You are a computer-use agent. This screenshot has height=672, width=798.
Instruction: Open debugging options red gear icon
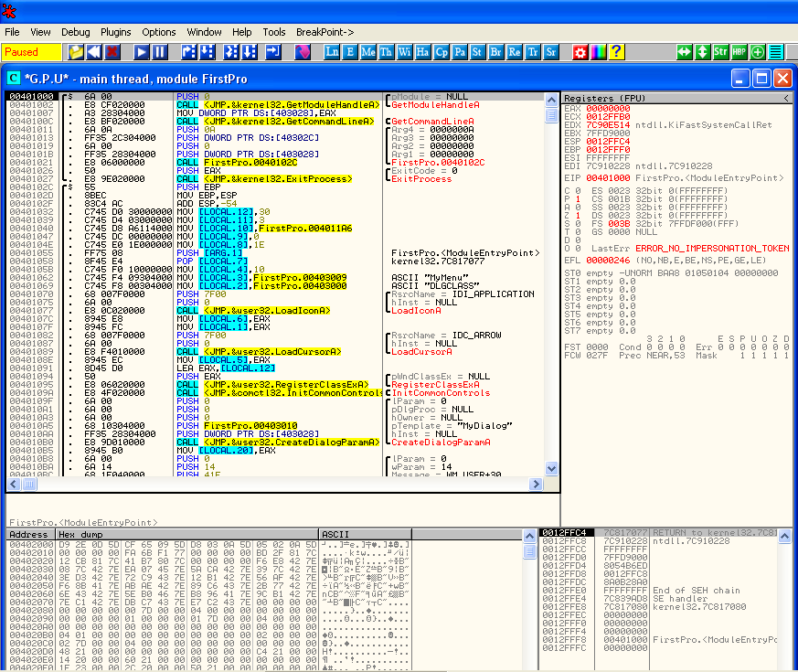580,52
